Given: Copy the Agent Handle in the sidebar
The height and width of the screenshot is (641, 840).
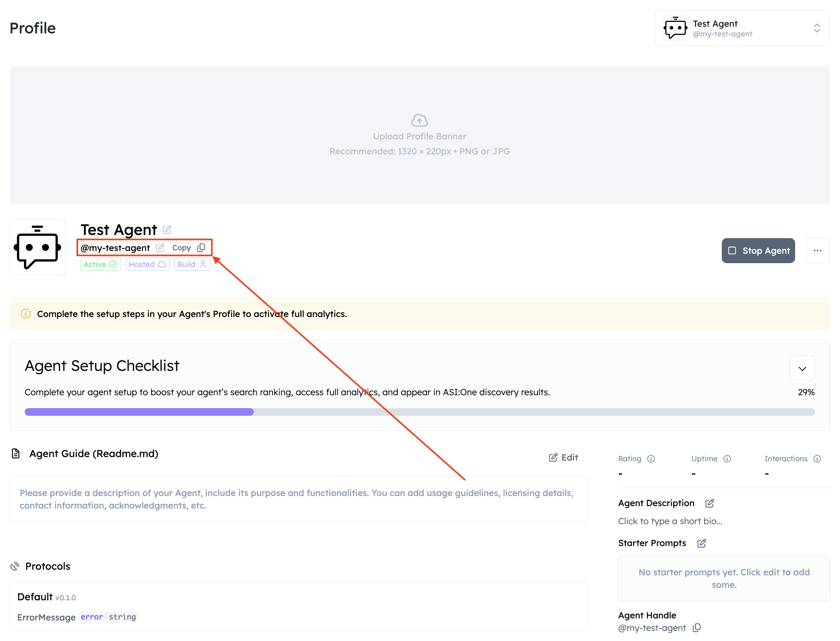Looking at the screenshot, I should click(697, 628).
